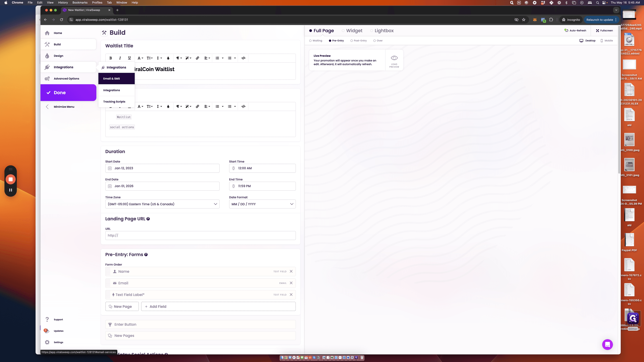Viewport: 644px width, 362px height.
Task: Select the Lightbox display mode
Action: [382, 31]
